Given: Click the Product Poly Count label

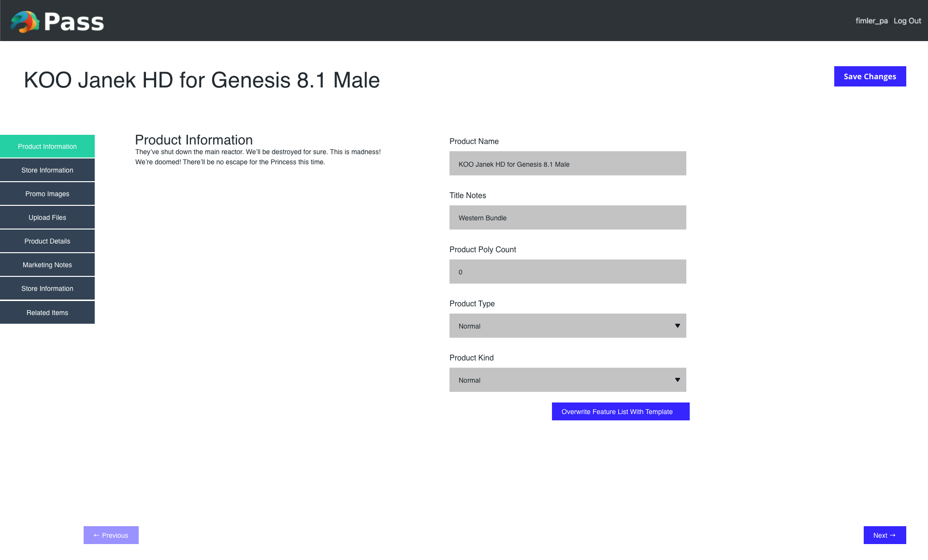Looking at the screenshot, I should click(483, 249).
